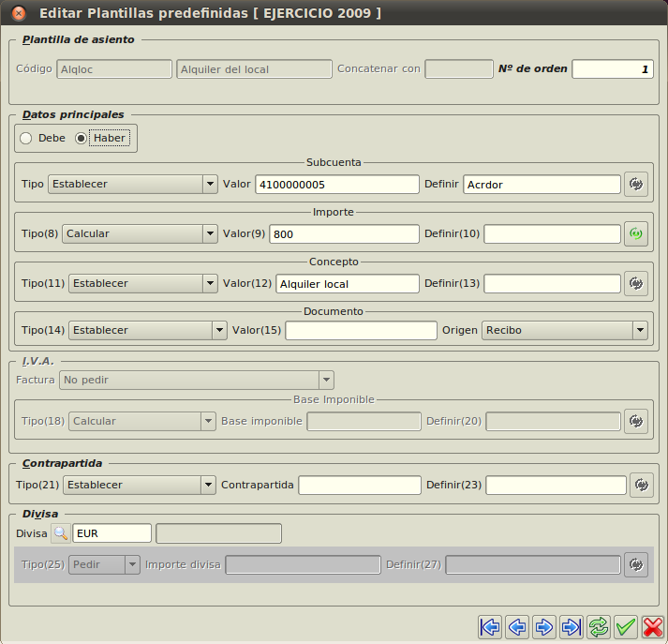Click the Definir(10) input field

(x=552, y=234)
